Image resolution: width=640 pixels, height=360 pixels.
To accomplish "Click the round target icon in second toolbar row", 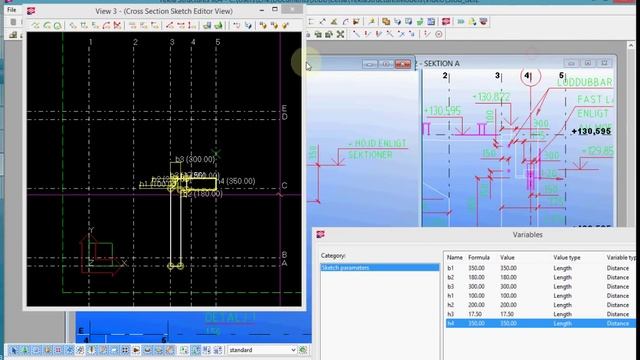I will click(x=439, y=34).
